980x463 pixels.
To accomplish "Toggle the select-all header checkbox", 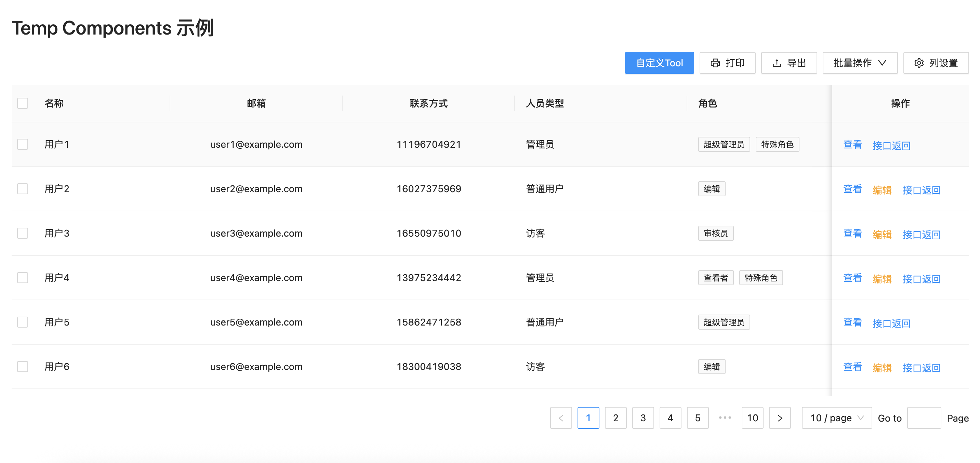I will click(x=23, y=104).
